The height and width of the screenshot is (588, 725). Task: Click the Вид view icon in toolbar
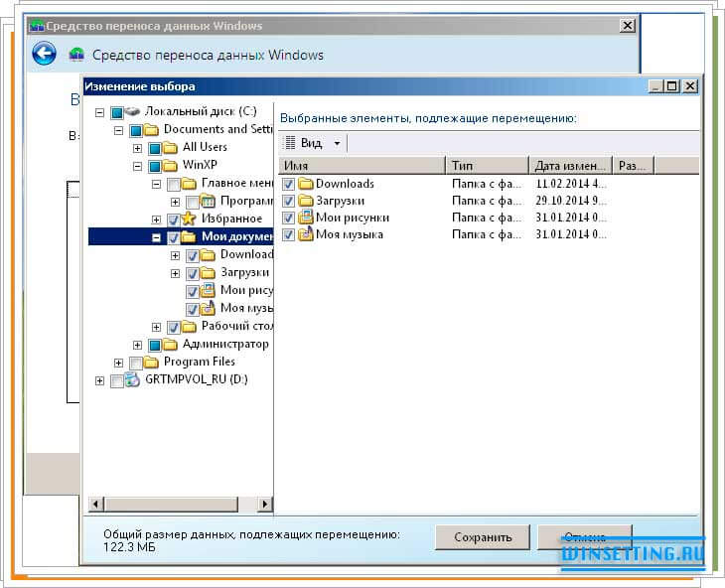click(x=290, y=143)
